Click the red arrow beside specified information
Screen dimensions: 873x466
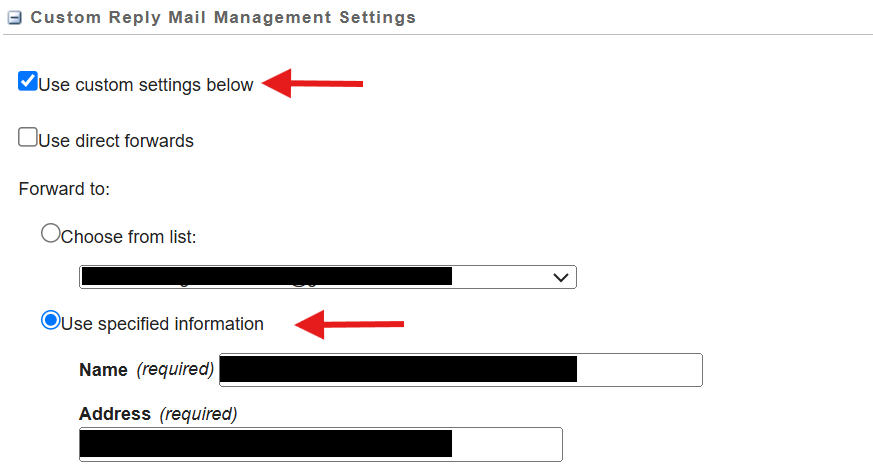(349, 325)
